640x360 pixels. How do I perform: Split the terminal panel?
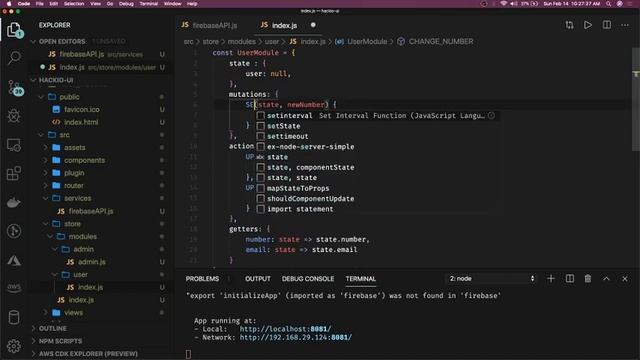click(x=570, y=278)
